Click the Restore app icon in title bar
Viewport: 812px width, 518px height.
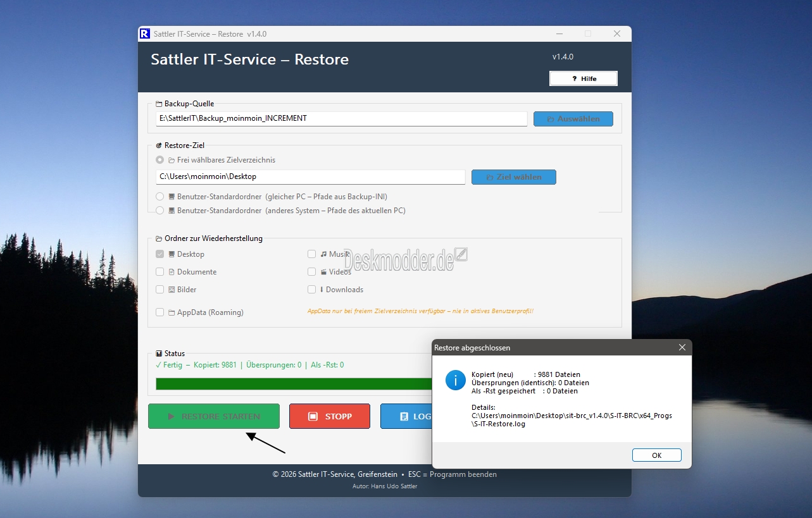point(145,34)
